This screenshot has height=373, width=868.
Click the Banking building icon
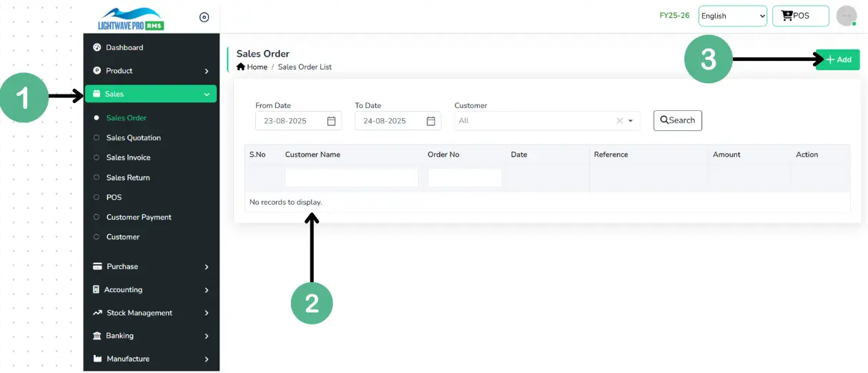[97, 336]
